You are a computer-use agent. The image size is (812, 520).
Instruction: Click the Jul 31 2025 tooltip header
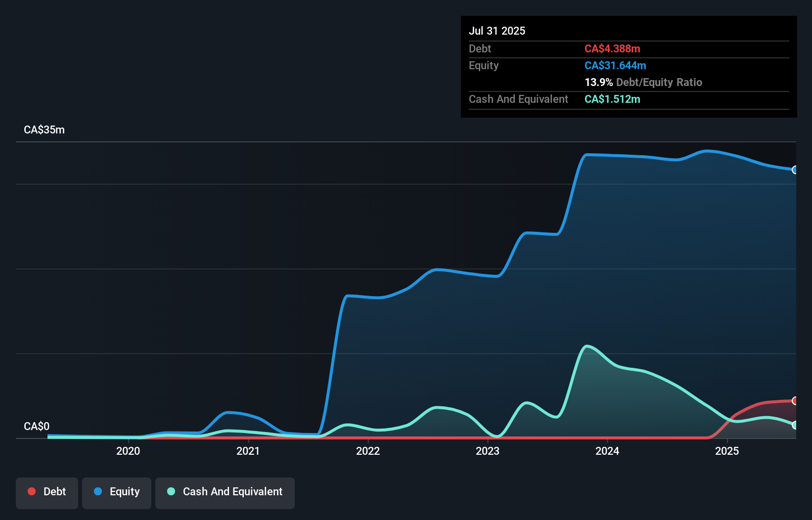(497, 31)
